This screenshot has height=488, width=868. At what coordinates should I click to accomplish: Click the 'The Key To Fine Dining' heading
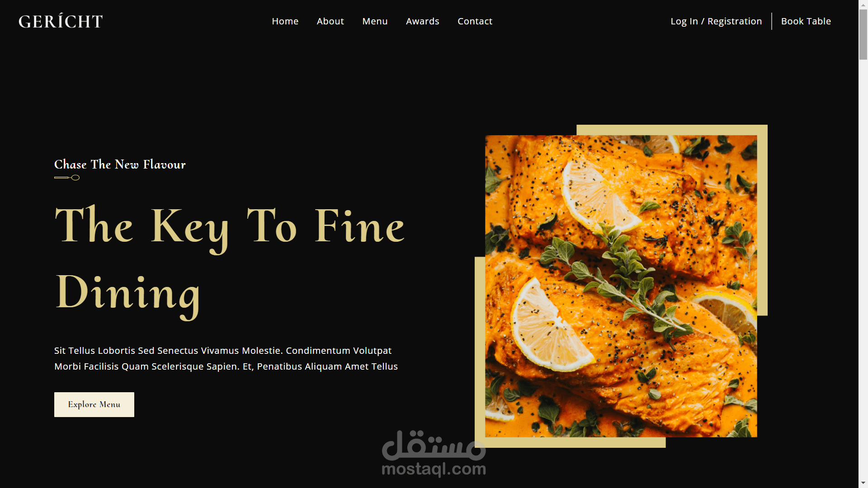pos(230,260)
